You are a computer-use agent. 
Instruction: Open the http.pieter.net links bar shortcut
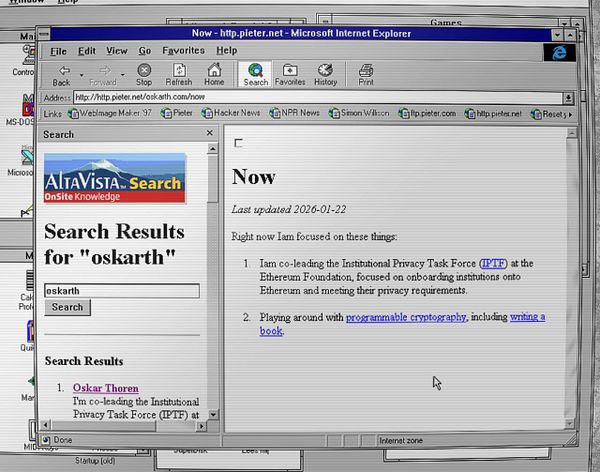[x=493, y=114]
